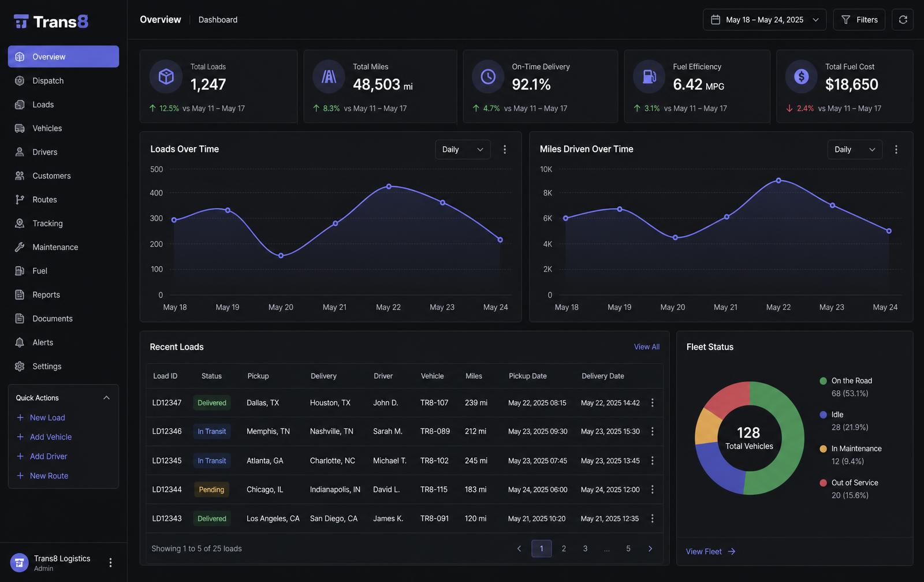Click the May 22 point on Loads chart
The width and height of the screenshot is (924, 582).
click(x=389, y=186)
